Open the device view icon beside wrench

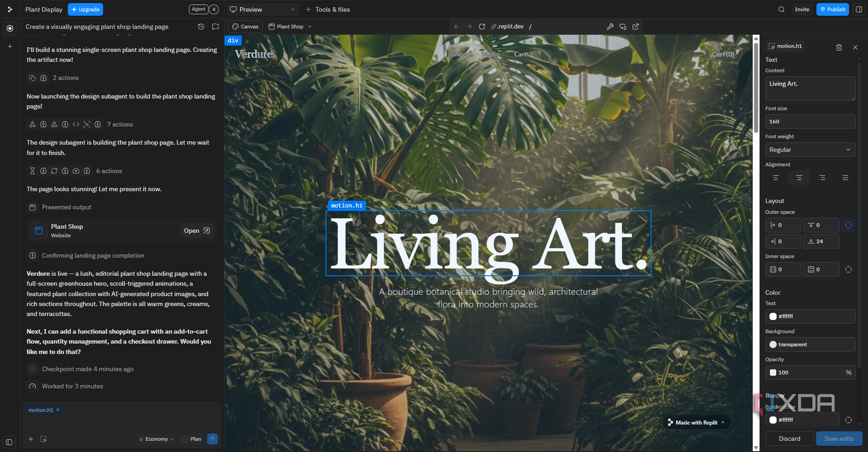point(623,26)
